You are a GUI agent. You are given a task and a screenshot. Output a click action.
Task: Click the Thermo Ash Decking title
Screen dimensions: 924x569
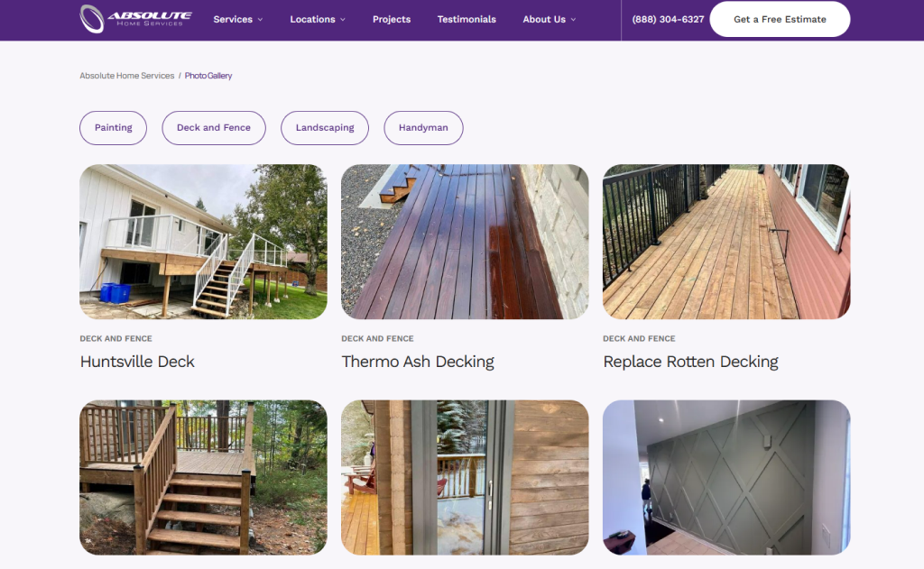pos(418,362)
